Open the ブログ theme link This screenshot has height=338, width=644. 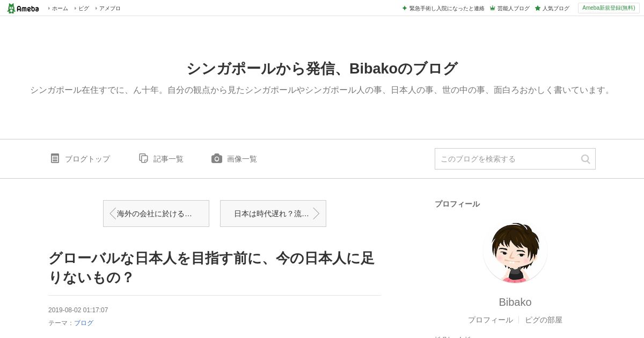point(84,323)
